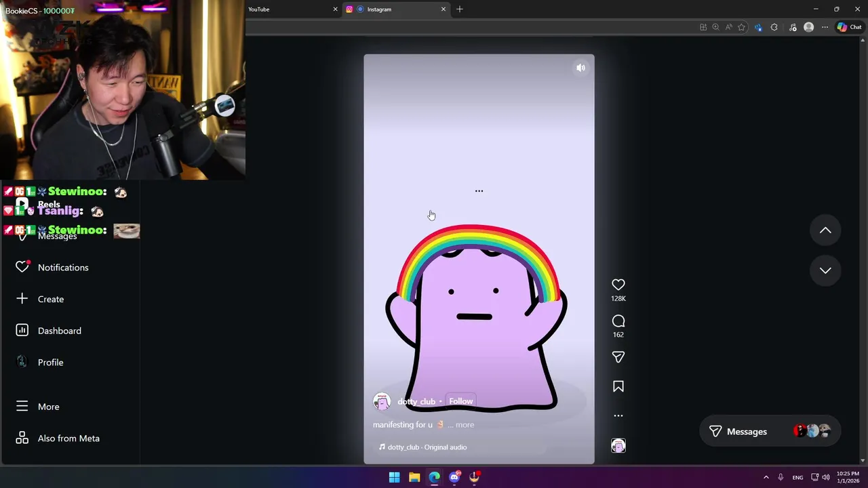Click the zoom magnifier icon in the address bar

pyautogui.click(x=715, y=27)
